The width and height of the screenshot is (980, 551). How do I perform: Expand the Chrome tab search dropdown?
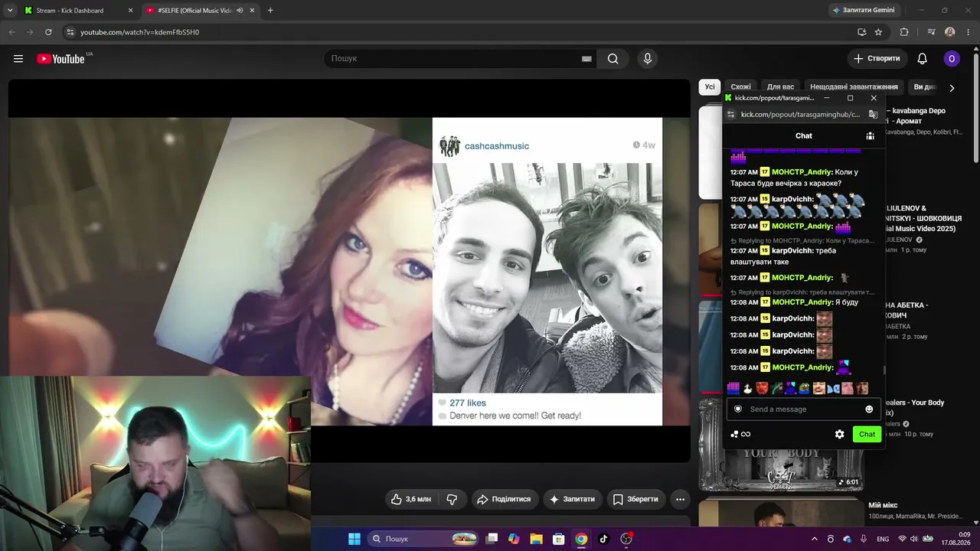(10, 11)
